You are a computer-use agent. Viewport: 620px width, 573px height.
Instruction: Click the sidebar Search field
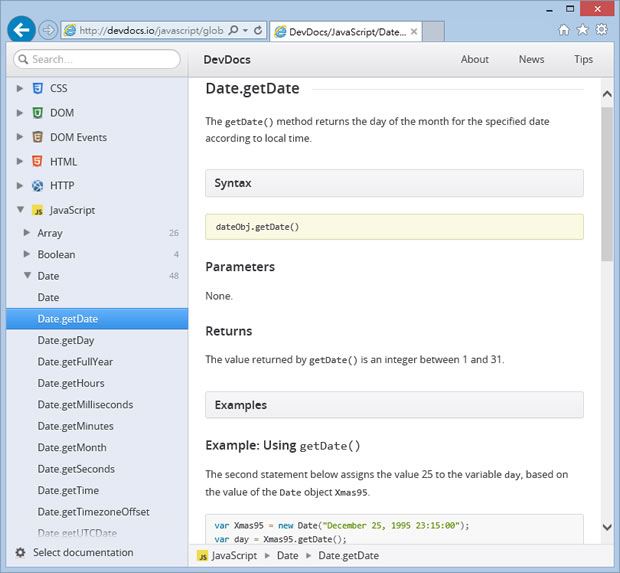coord(97,60)
